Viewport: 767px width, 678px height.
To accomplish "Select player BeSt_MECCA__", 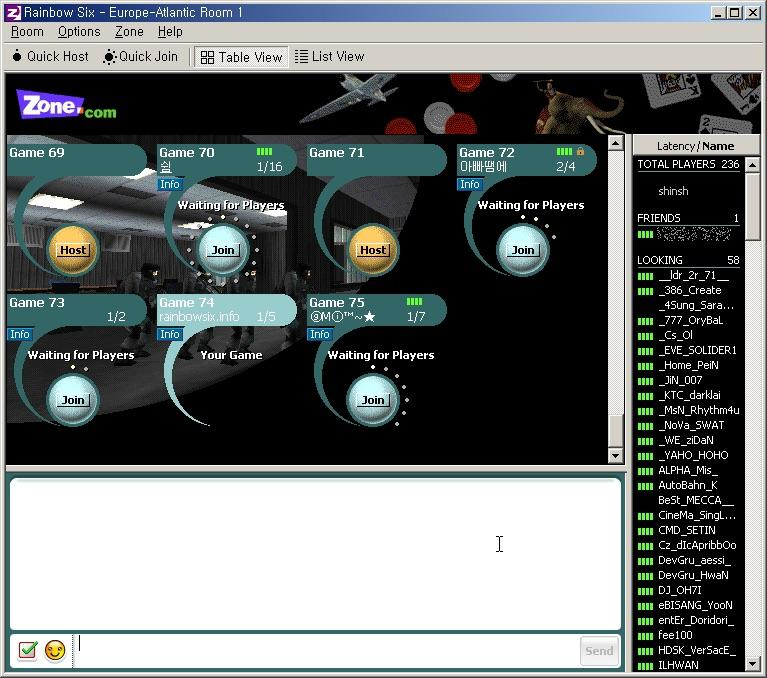I will 696,500.
